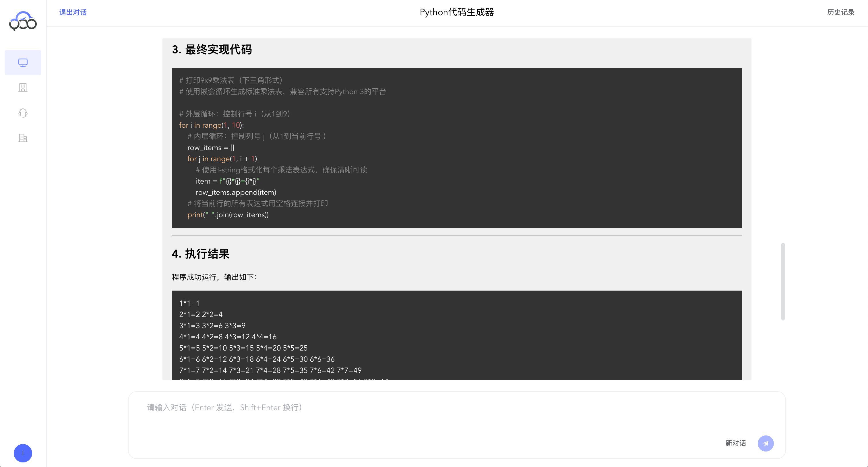Click the headset customer-support icon
Screen dimensions: 868x467
click(23, 113)
